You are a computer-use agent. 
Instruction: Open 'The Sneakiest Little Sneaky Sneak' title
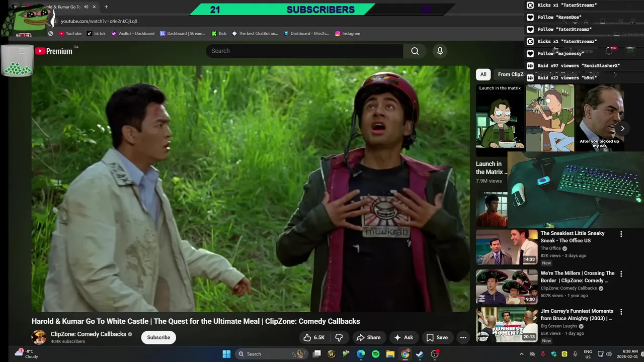click(x=573, y=237)
